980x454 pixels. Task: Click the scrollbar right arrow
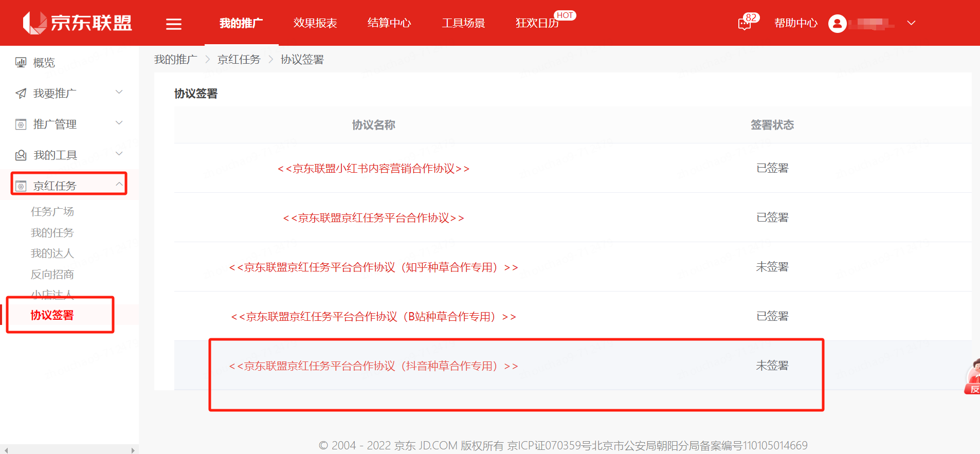pos(133,450)
